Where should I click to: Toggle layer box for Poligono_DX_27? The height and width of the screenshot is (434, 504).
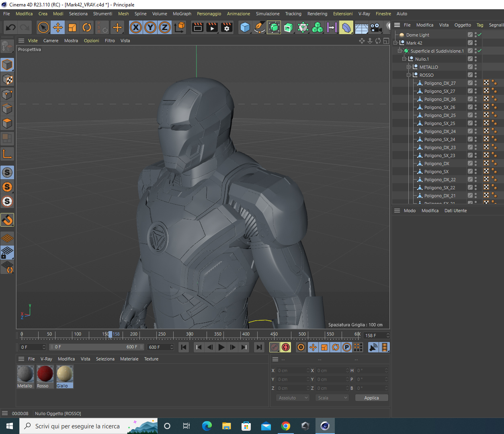(x=470, y=83)
